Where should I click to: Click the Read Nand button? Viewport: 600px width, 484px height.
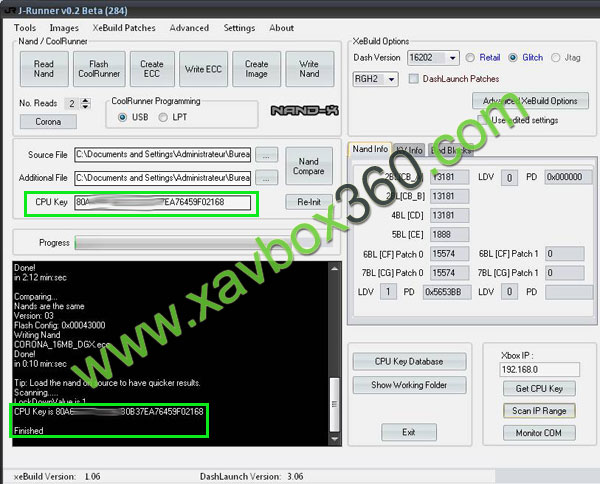[44, 69]
